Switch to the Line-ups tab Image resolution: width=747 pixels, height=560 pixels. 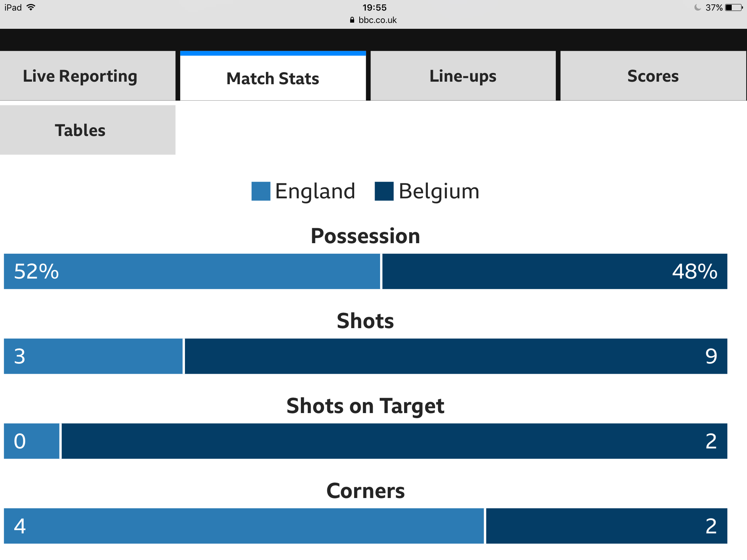point(463,76)
